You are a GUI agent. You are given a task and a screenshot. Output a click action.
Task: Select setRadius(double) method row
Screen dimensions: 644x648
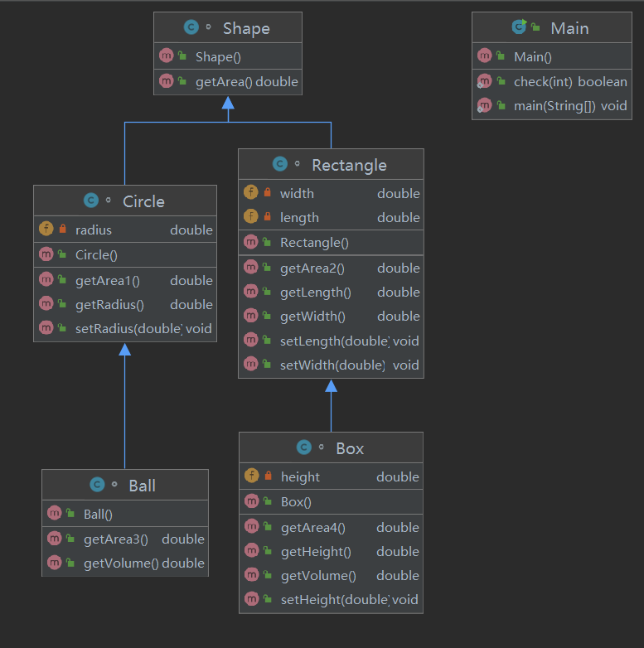(x=125, y=328)
